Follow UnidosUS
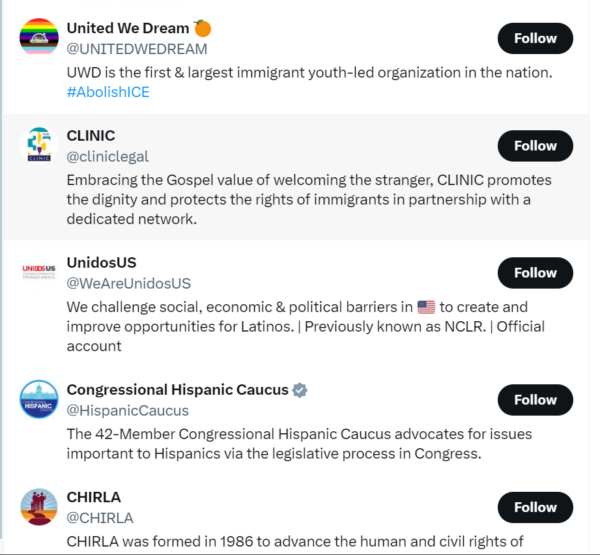The width and height of the screenshot is (600, 555). tap(535, 273)
